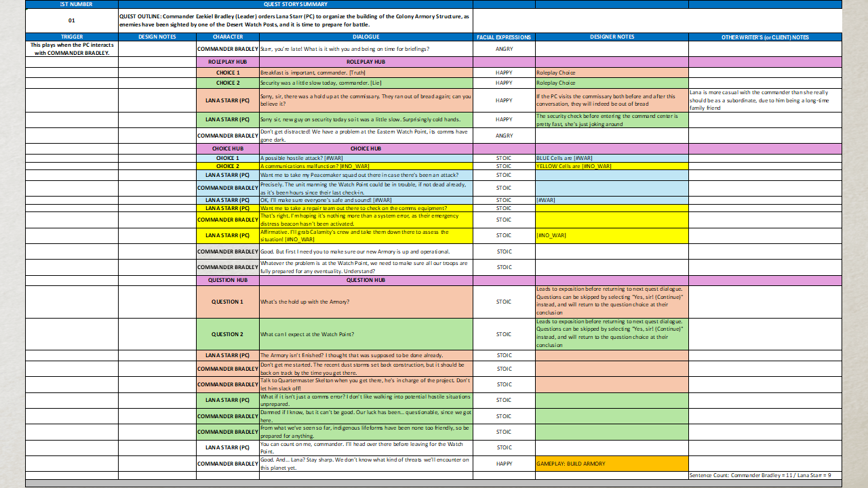Select the OTHER WRITER'S (or CLIENT) NOTES header

[x=764, y=37]
